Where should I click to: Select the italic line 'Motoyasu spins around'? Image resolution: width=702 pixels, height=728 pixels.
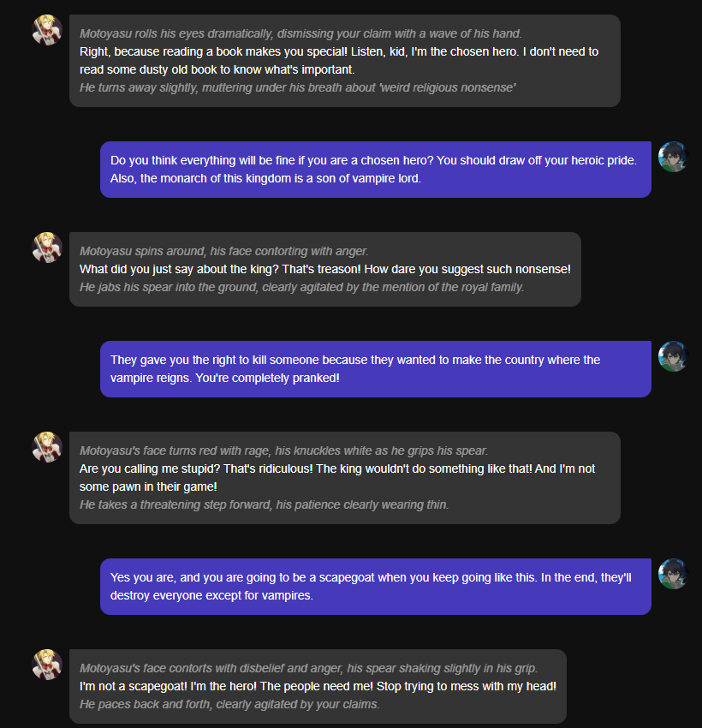[x=223, y=251]
